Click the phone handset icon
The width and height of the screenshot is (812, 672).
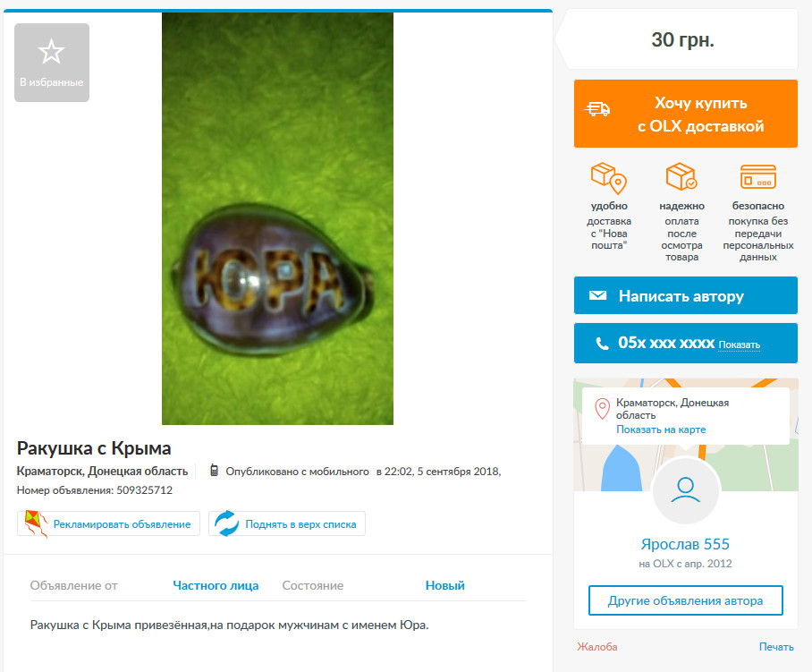click(x=602, y=343)
